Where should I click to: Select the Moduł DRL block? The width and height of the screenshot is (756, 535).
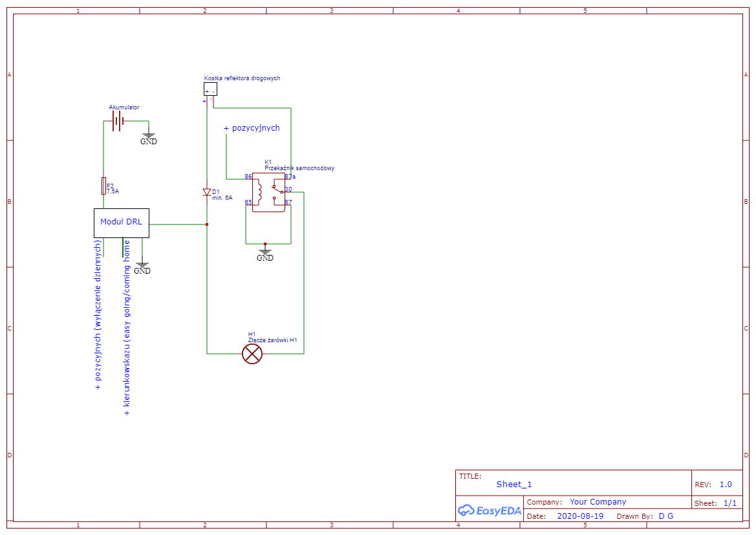click(x=122, y=223)
